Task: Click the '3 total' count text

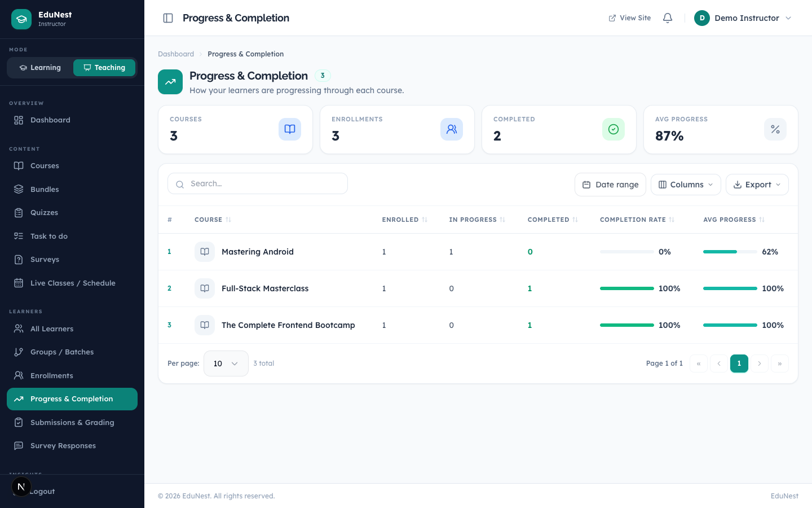Action: (264, 364)
